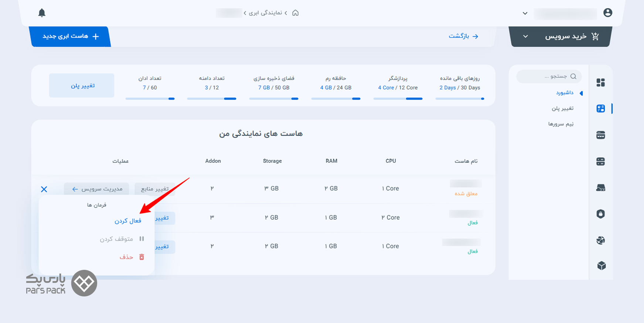Select the cube box sidebar icon
This screenshot has height=323, width=644.
(601, 266)
